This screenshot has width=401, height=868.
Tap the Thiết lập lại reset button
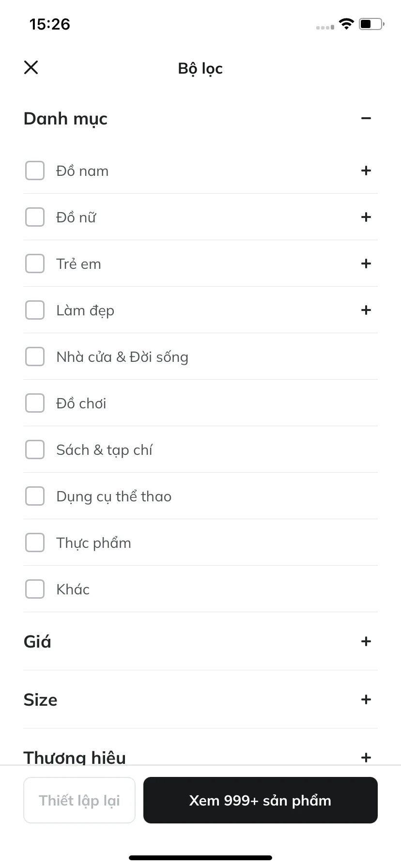pos(79,800)
